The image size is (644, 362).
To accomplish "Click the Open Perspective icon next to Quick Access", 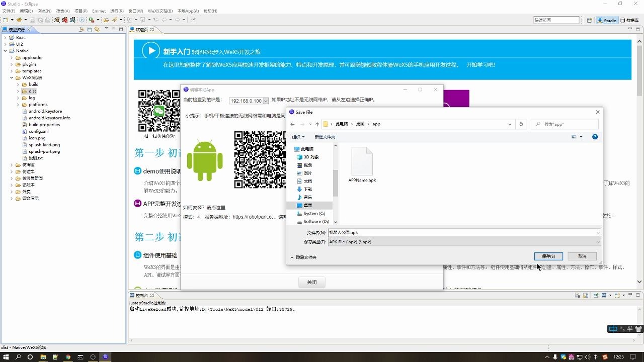I will (x=589, y=20).
